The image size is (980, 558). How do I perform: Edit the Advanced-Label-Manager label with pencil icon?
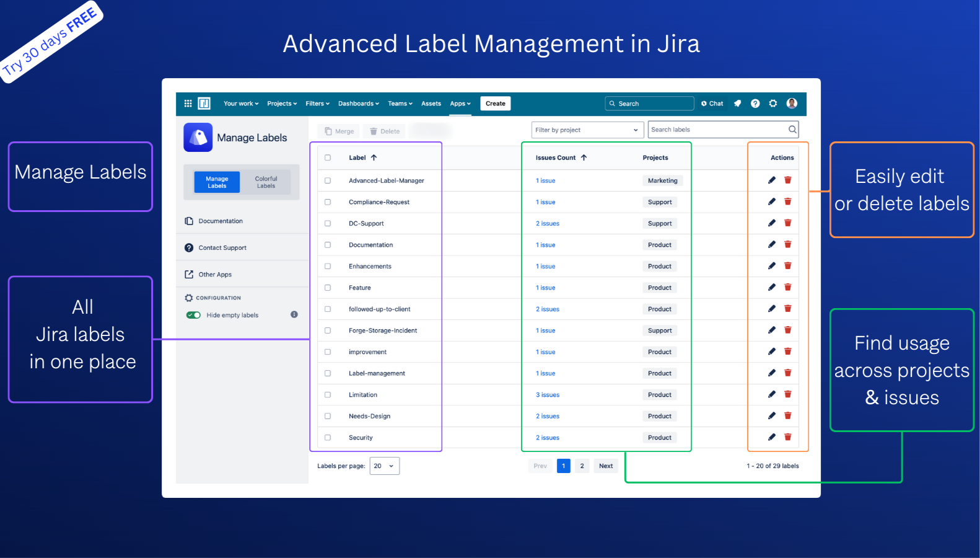772,180
